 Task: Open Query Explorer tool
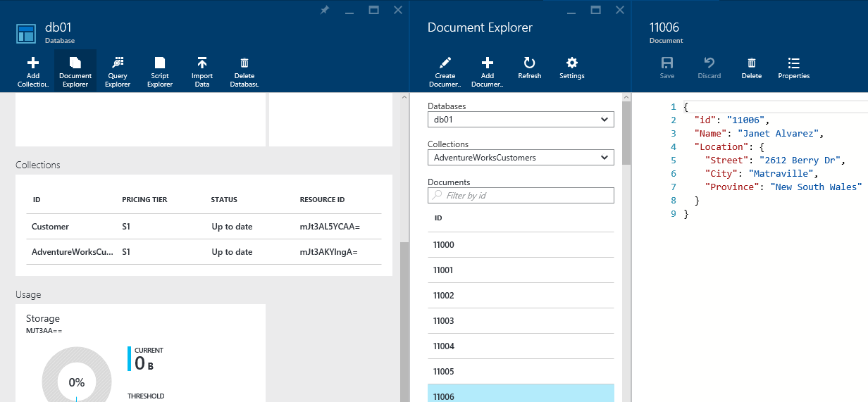118,72
